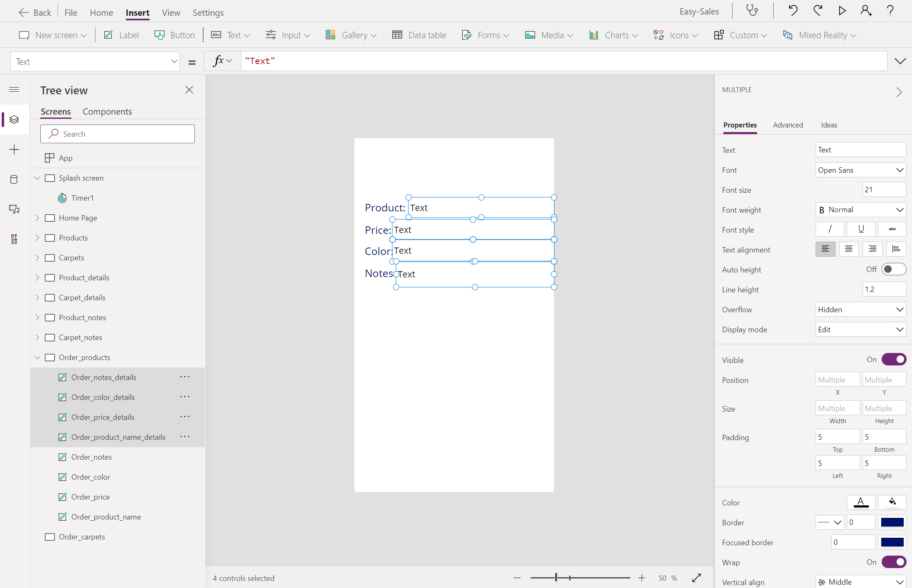The height and width of the screenshot is (588, 912).
Task: Insert a Button control from toolbar
Action: click(175, 35)
